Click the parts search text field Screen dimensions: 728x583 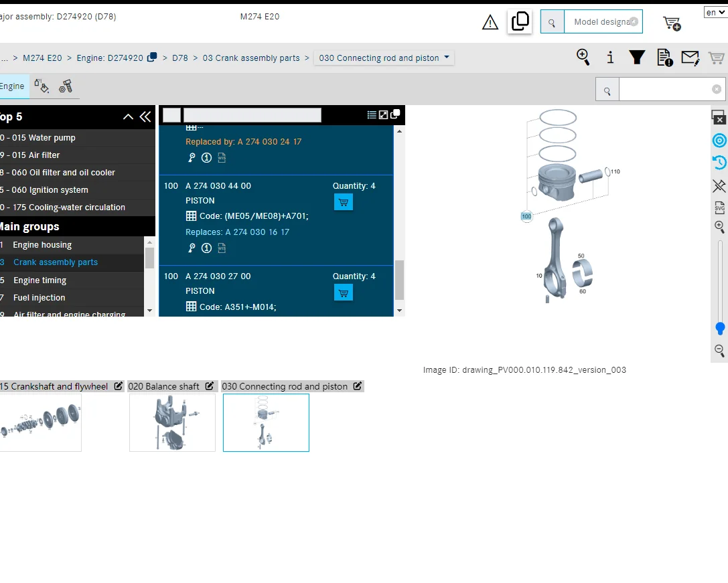pyautogui.click(x=665, y=90)
